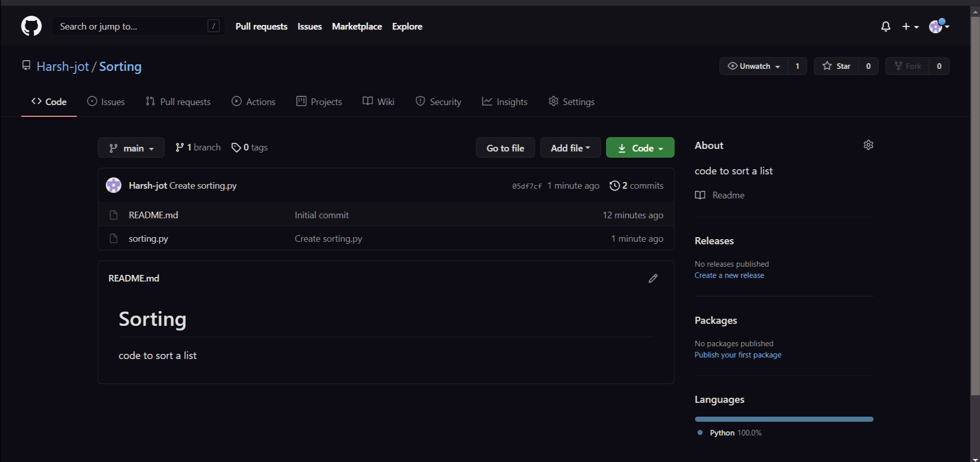Click Publish your first package
The image size is (980, 462).
click(738, 355)
